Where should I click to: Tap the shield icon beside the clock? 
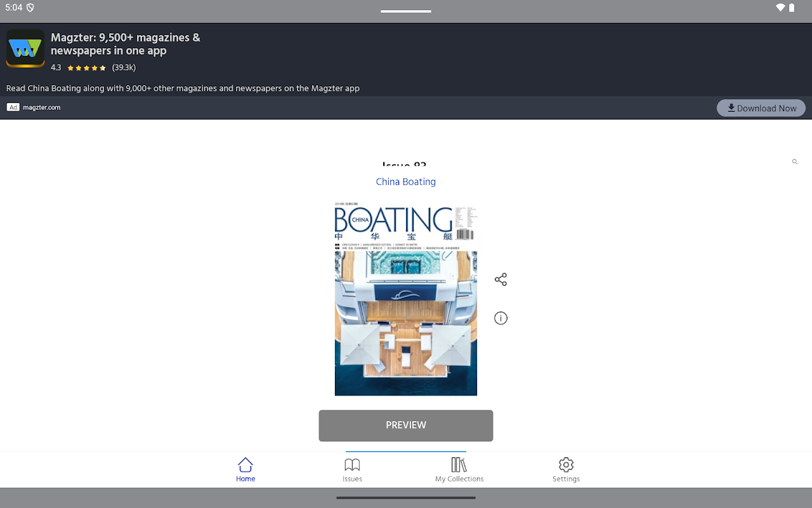coord(30,8)
